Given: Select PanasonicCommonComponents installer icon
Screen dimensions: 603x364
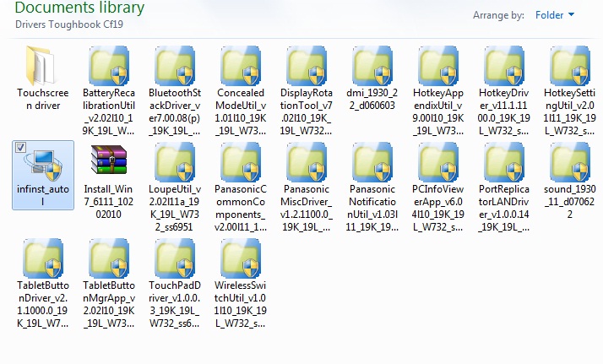Looking at the screenshot, I should pyautogui.click(x=241, y=162).
